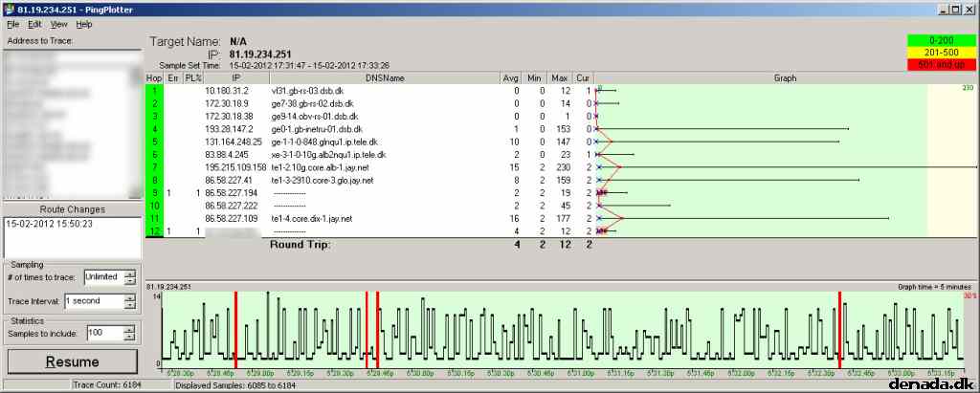Screen dimensions: 980x393
Task: Click the Avg column header
Action: [511, 78]
